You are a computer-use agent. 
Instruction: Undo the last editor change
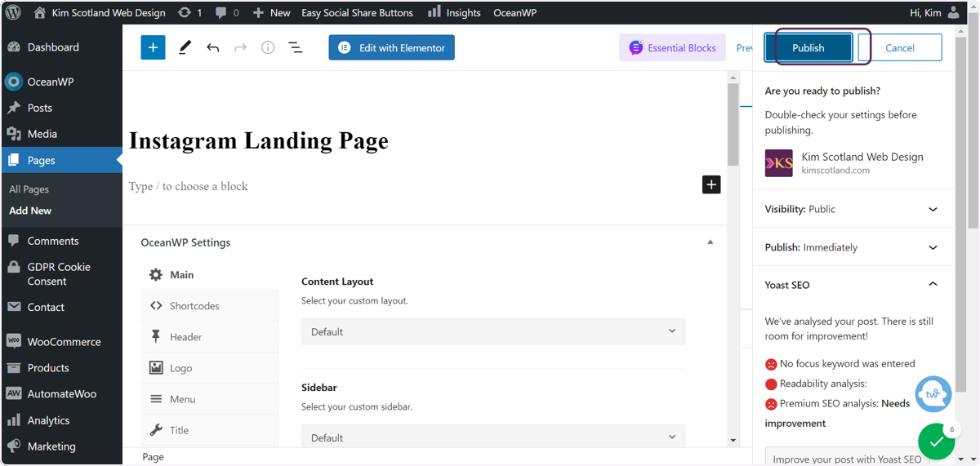[213, 47]
